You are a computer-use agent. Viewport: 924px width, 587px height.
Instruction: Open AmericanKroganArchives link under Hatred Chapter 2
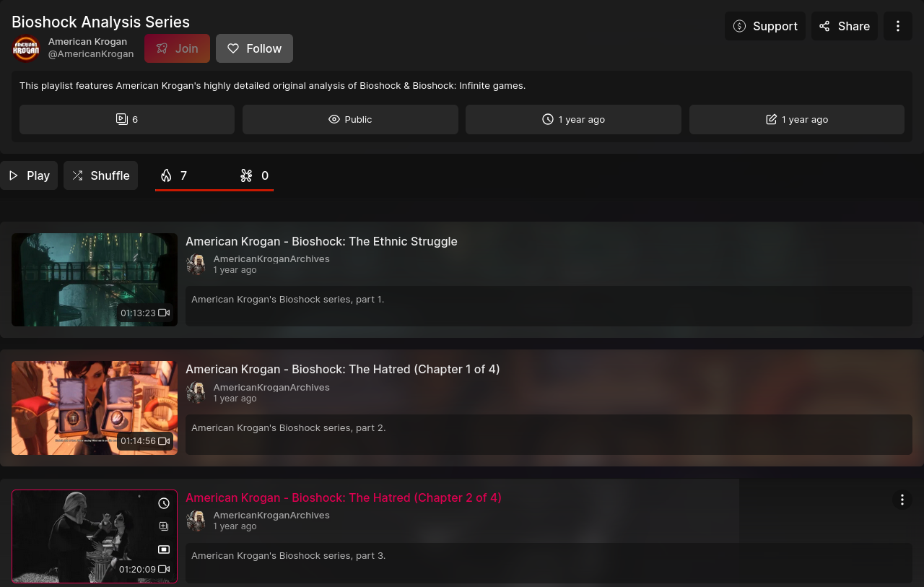tap(271, 516)
